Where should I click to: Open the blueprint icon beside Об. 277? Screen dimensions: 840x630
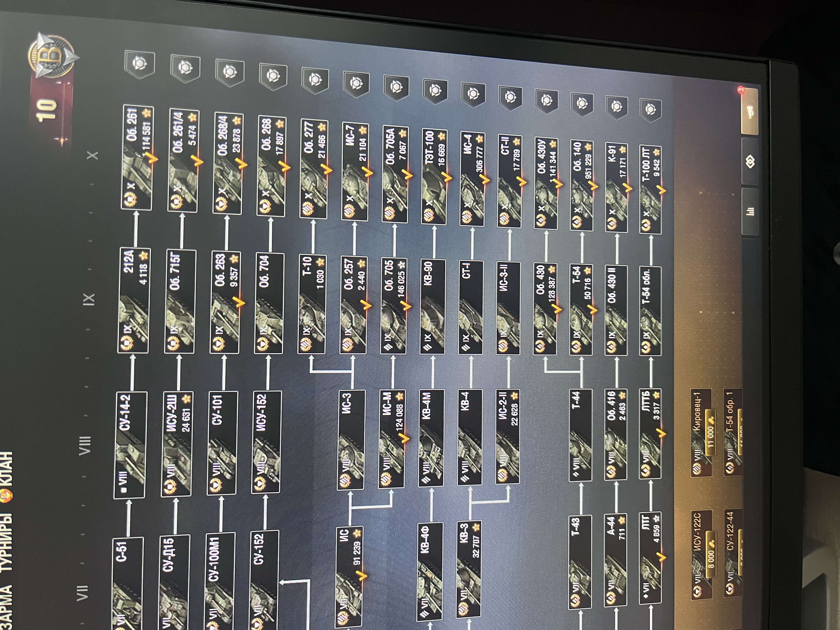315,80
